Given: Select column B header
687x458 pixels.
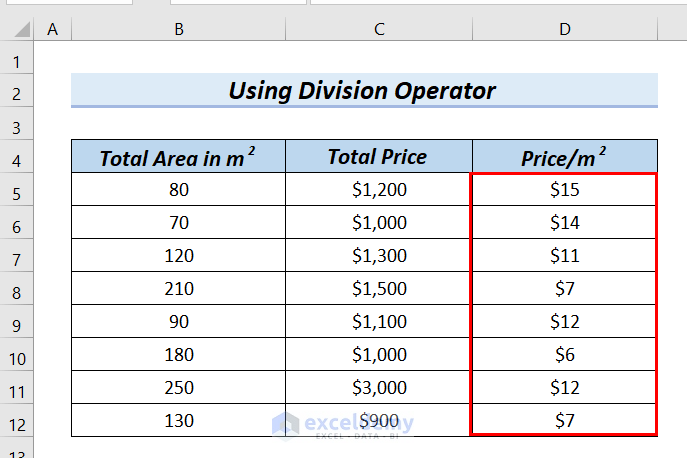Looking at the screenshot, I should click(178, 30).
